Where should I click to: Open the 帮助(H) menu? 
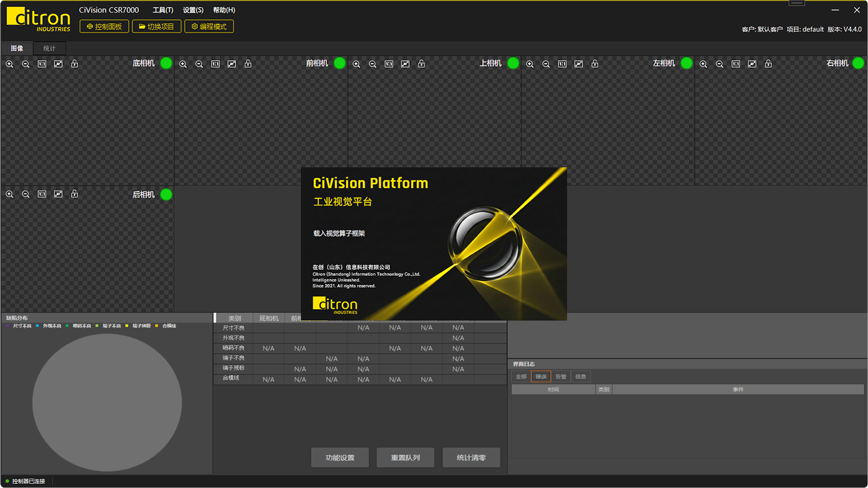[x=225, y=10]
